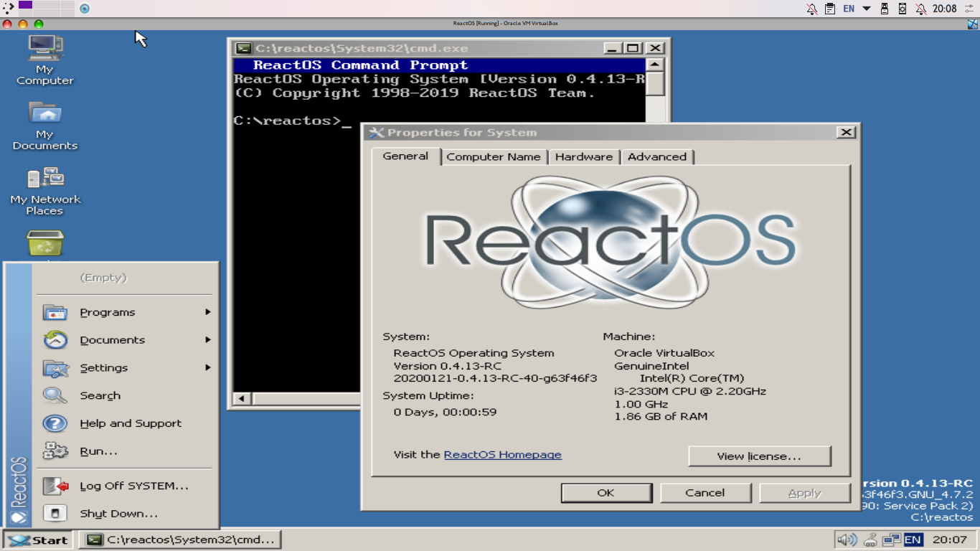Viewport: 980px width, 551px height.
Task: Click the cmd window scroll-up arrow
Action: point(654,65)
